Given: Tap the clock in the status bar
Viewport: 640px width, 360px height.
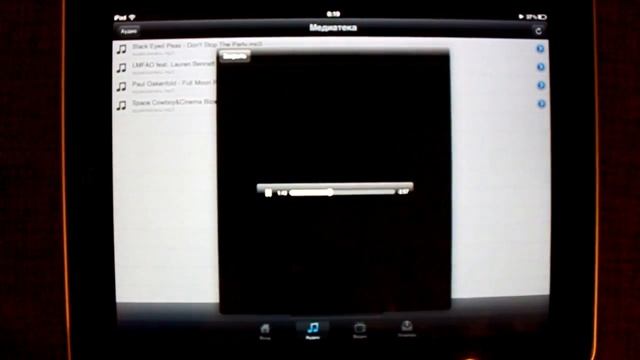Looking at the screenshot, I should click(333, 14).
